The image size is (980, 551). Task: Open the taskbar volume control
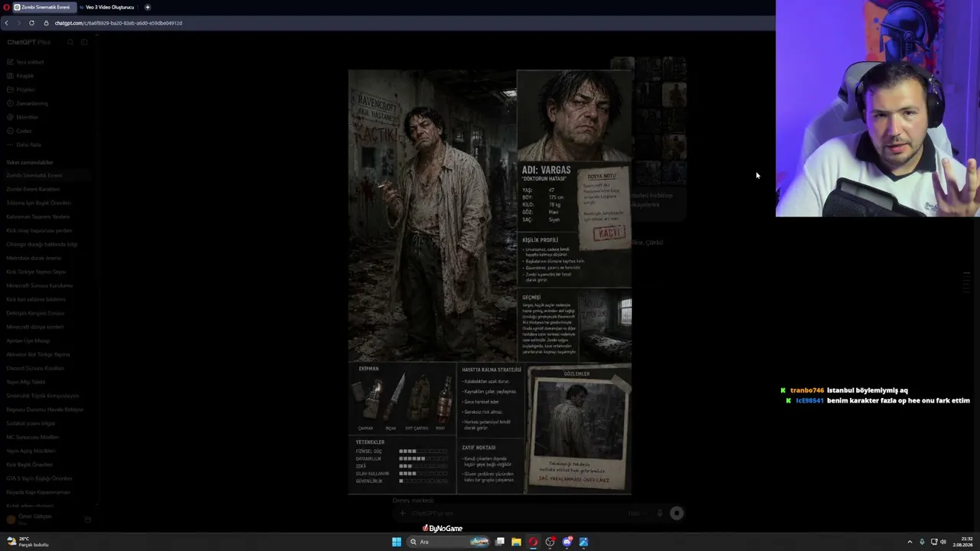(942, 542)
